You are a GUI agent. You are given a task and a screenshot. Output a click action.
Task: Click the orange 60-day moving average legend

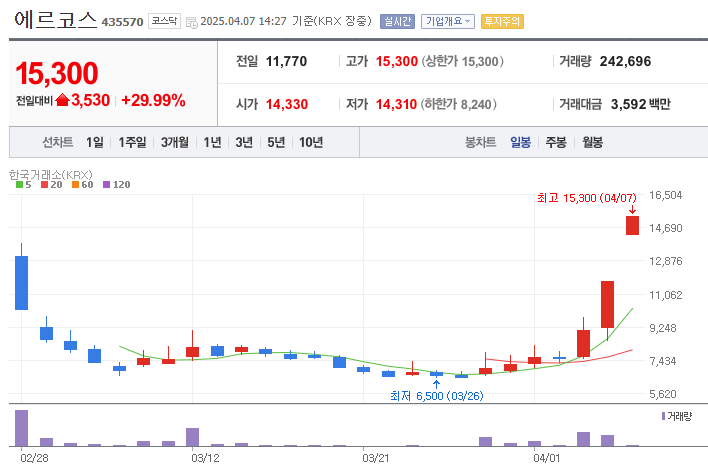[x=82, y=185]
